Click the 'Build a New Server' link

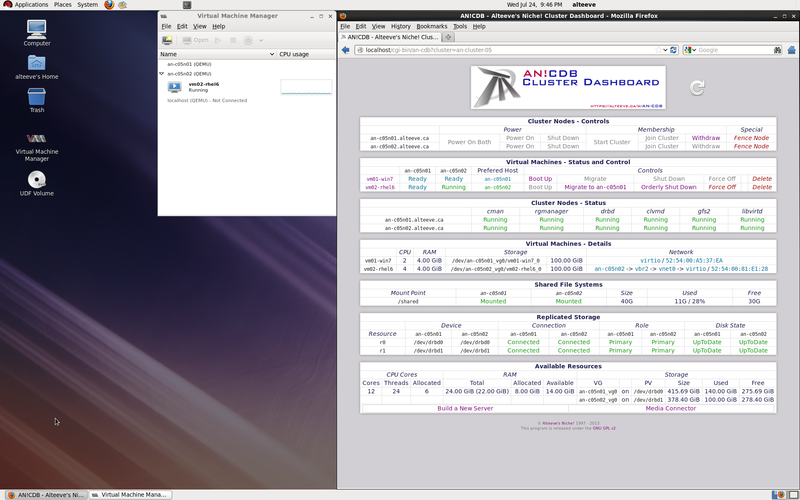click(x=463, y=408)
